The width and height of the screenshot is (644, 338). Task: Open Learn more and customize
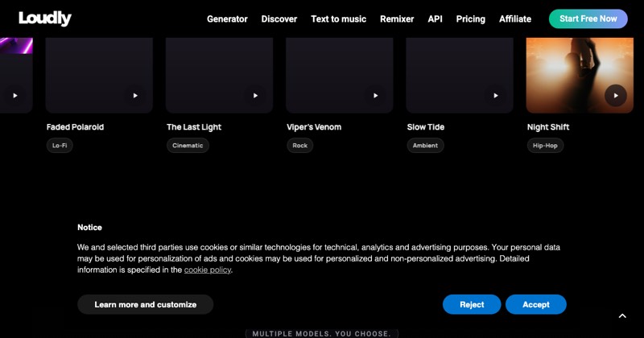tap(146, 304)
